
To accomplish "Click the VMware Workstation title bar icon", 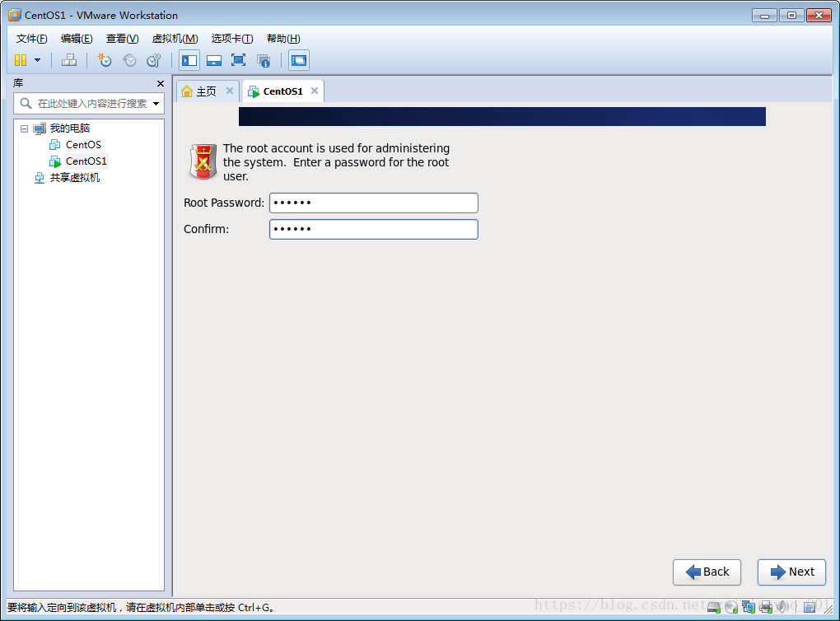I will click(15, 15).
